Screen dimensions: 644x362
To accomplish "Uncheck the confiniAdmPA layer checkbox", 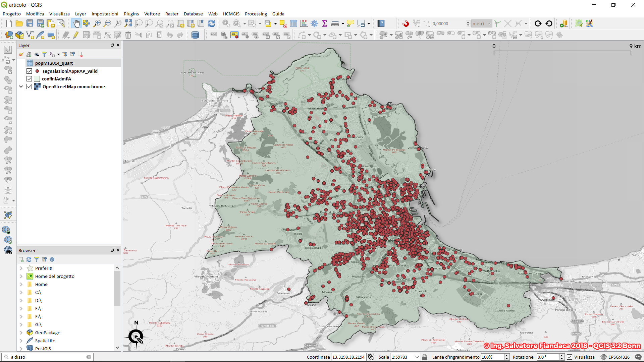I will pyautogui.click(x=29, y=79).
